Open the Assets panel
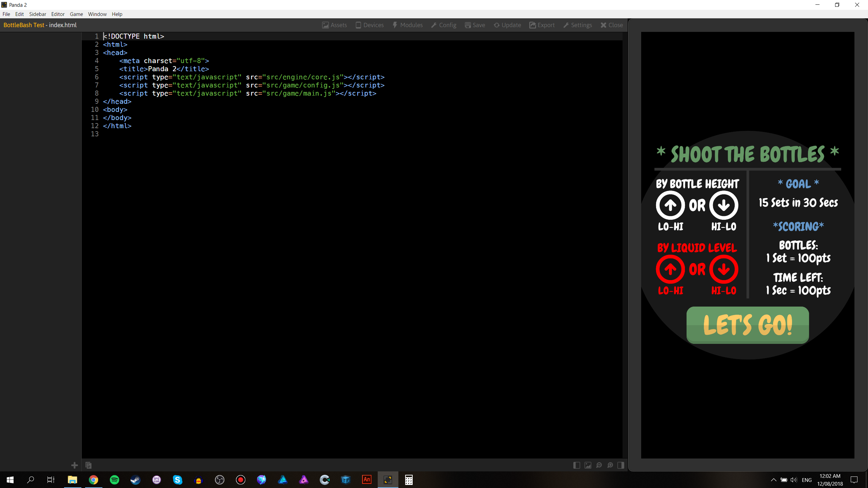The height and width of the screenshot is (488, 868). (334, 25)
